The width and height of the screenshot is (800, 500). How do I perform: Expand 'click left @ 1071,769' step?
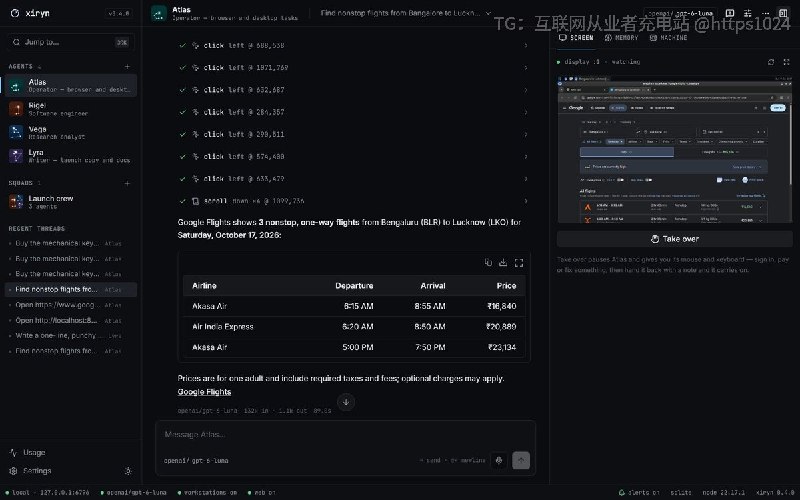click(353, 67)
